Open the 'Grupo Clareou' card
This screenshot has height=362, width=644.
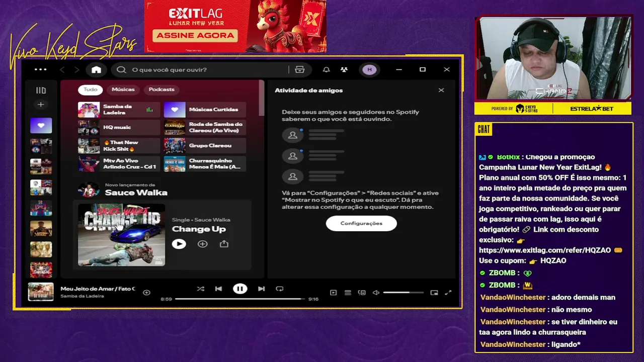pyautogui.click(x=205, y=146)
